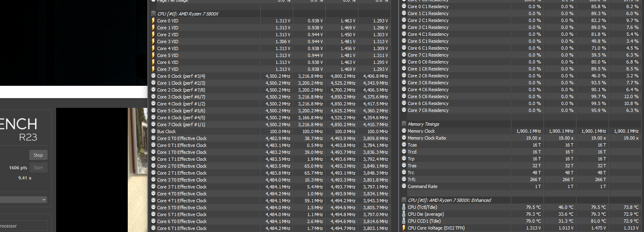Screen dimensions: 644x232
Task: Click the icon beside Command Rate
Action: pyautogui.click(x=404, y=186)
